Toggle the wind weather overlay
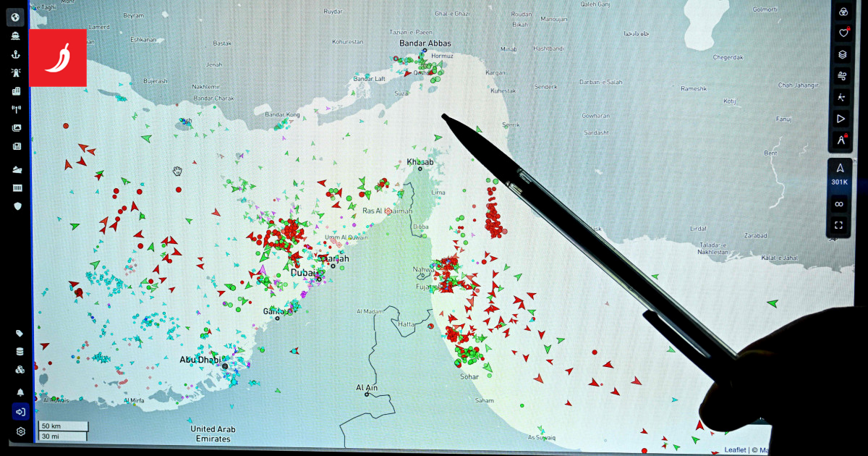This screenshot has height=456, width=868. coord(842,75)
